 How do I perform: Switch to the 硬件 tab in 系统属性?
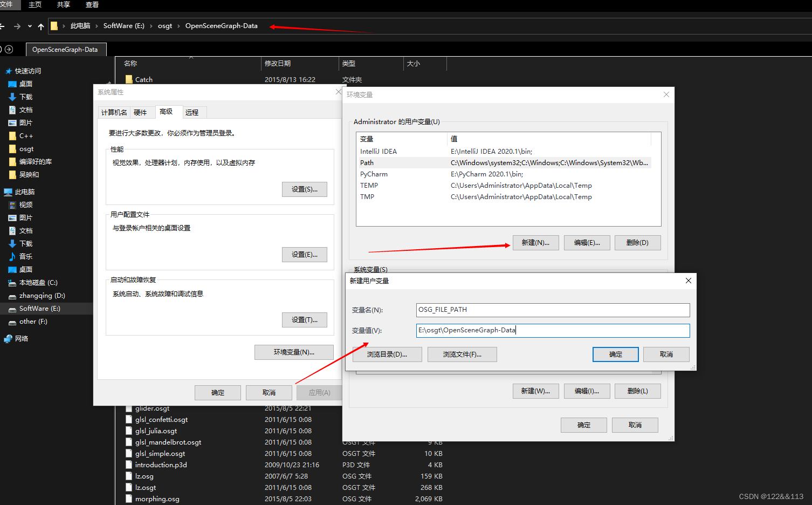point(142,112)
